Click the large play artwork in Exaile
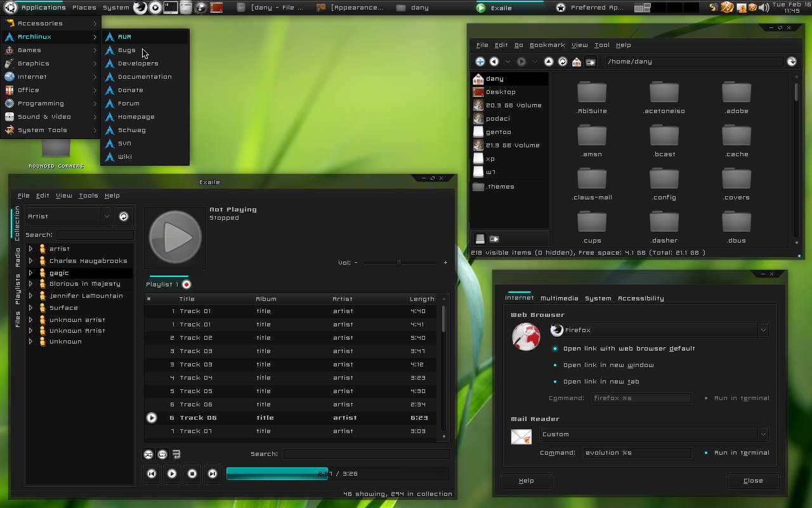812x508 pixels. (x=175, y=237)
